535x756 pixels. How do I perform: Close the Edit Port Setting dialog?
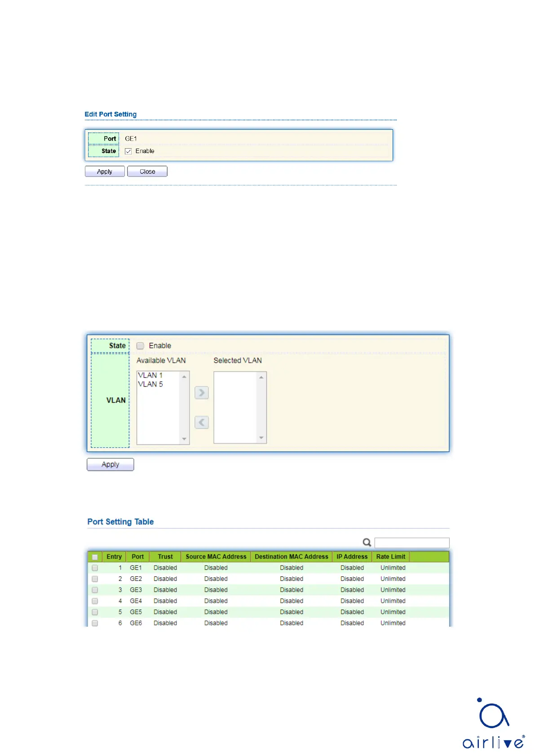[147, 171]
